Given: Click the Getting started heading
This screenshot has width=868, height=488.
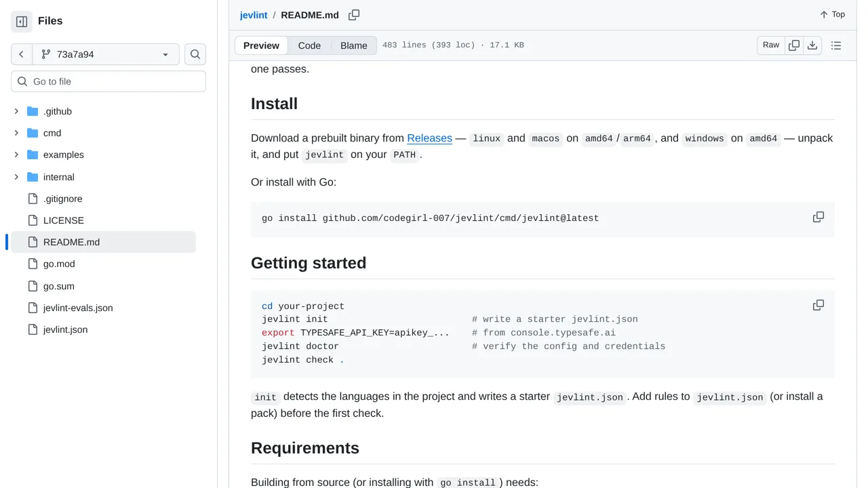Looking at the screenshot, I should tap(309, 263).
